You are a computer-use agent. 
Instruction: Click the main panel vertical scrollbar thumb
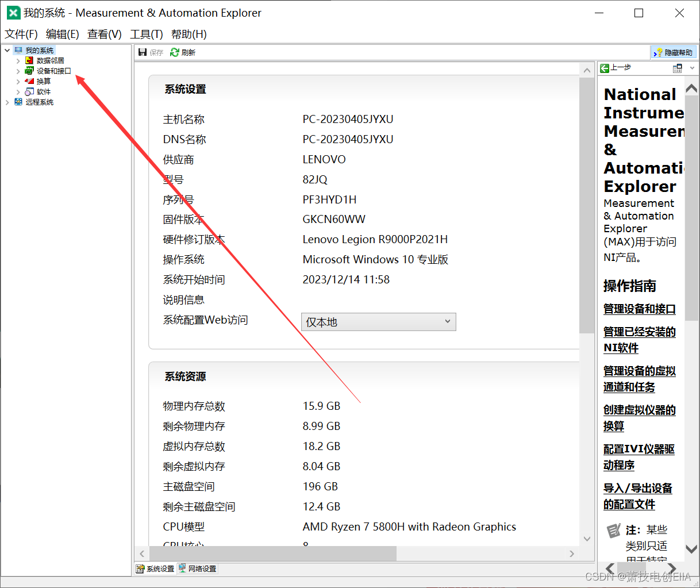[586, 205]
